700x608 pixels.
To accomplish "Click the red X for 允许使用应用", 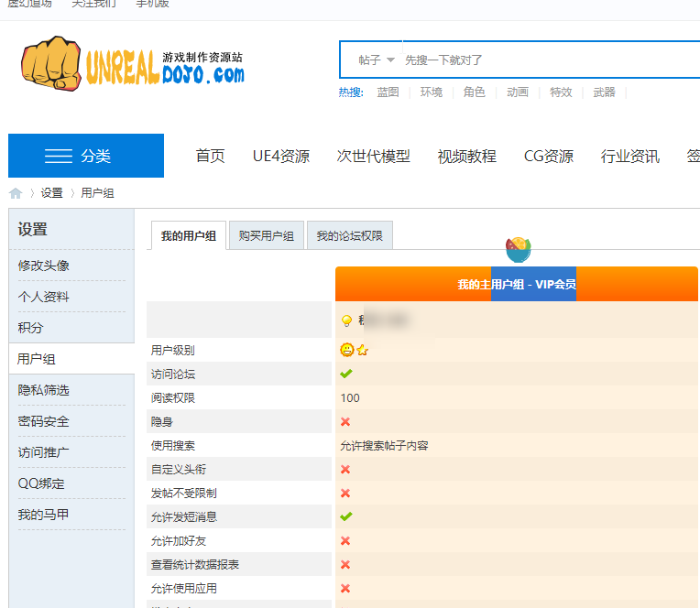I will [345, 589].
